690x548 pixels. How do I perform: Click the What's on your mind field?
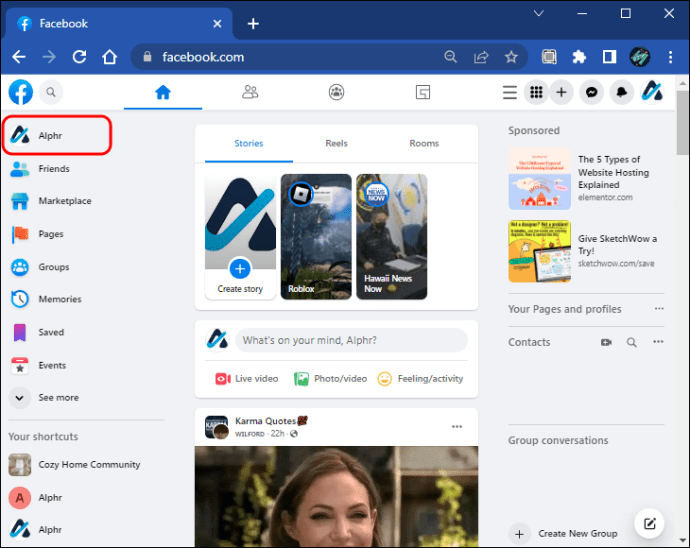tap(351, 340)
